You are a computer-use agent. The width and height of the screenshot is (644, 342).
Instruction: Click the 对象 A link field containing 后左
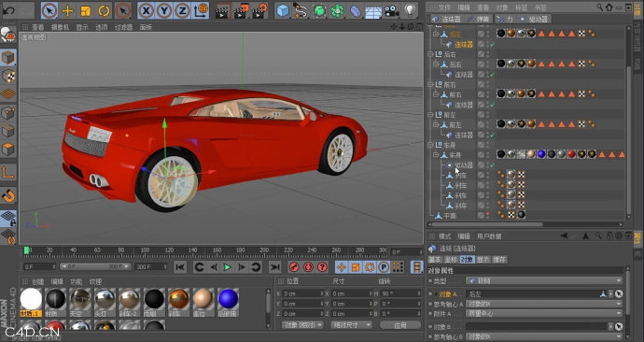537,294
